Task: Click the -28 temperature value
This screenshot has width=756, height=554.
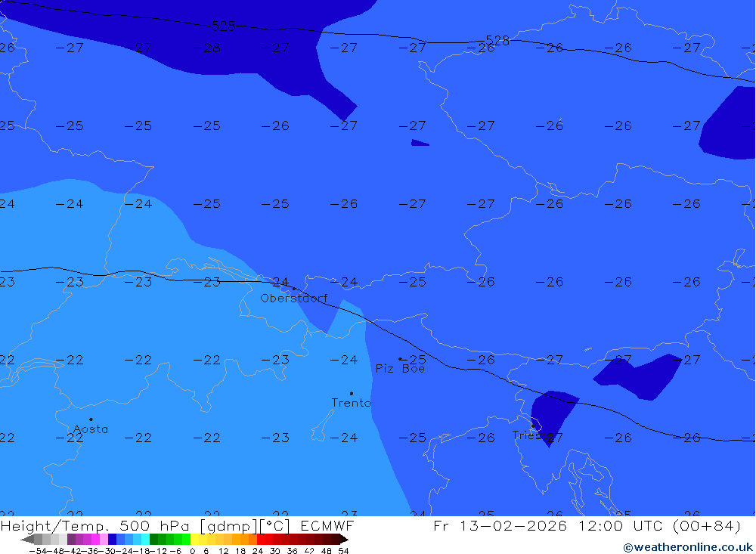Action: click(207, 48)
